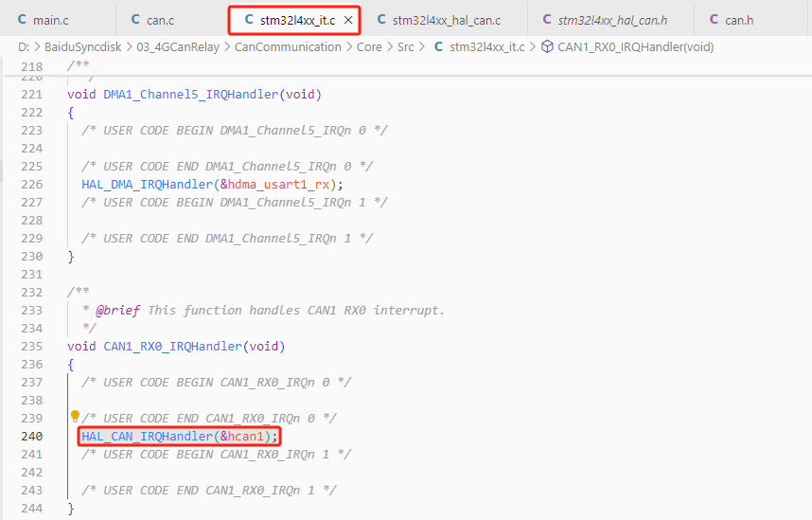Open the stm32l4xx_hal_can.h tab

612,20
